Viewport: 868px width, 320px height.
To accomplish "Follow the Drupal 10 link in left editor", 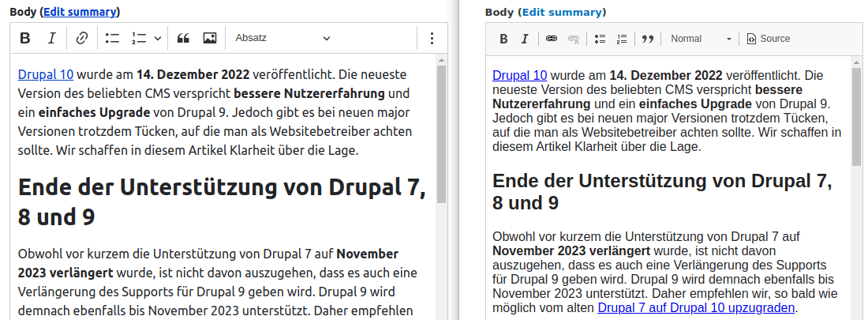I will pyautogui.click(x=46, y=75).
